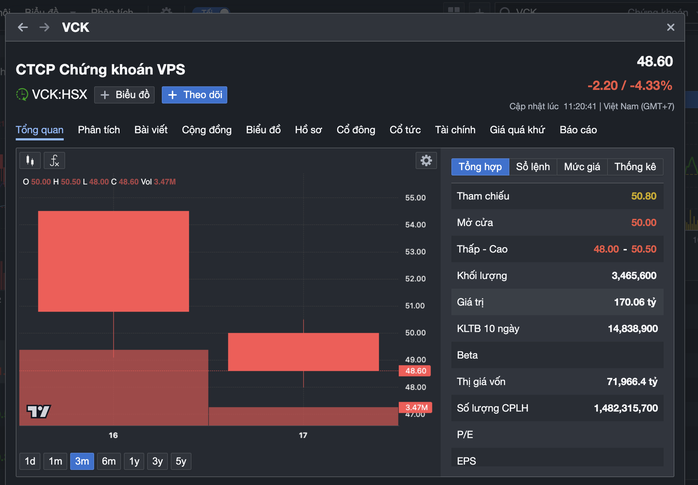This screenshot has height=485, width=698.
Task: Click the back arrow in dialog header
Action: click(23, 27)
